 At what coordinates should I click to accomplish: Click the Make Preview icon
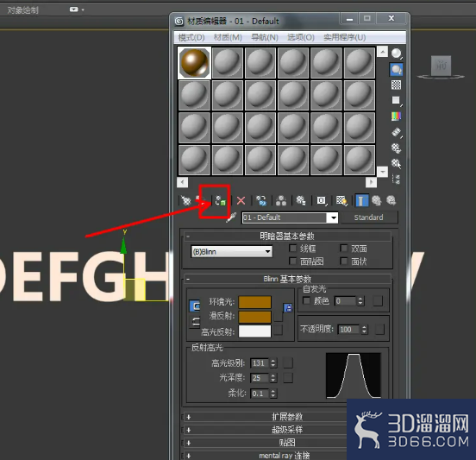click(x=396, y=132)
